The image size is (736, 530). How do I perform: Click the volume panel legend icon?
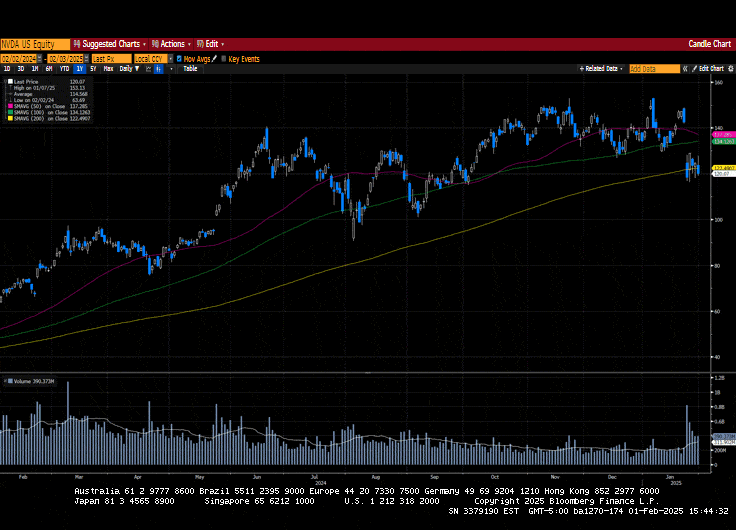(4, 381)
